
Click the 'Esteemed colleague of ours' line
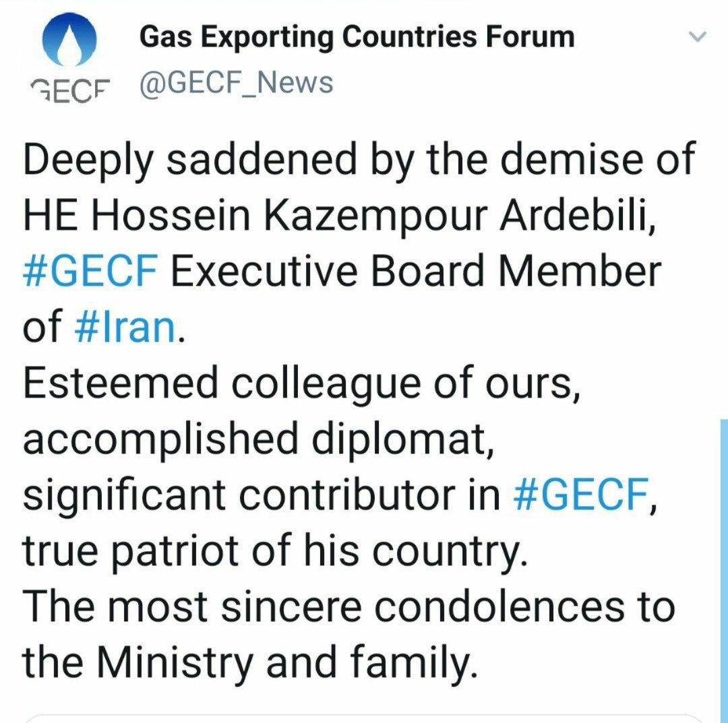(301, 384)
